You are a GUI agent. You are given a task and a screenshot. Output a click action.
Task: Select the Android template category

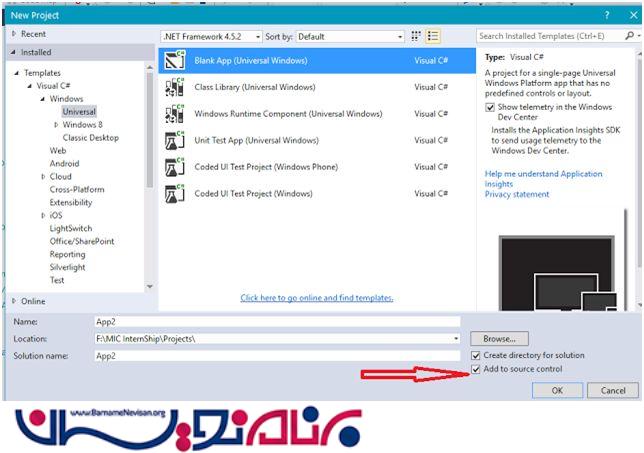[x=64, y=163]
